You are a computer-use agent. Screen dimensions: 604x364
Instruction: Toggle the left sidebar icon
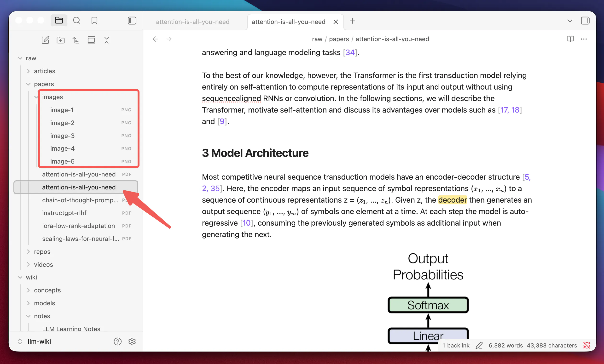(x=132, y=21)
